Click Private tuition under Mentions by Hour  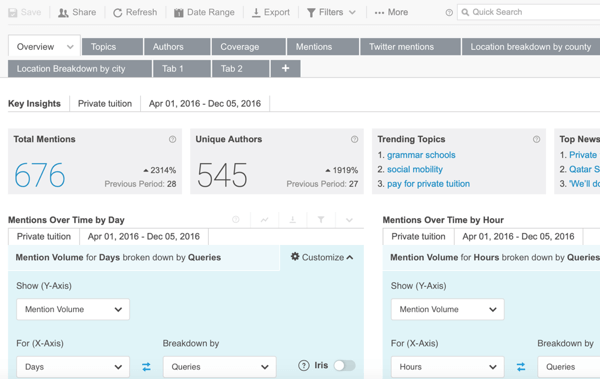(x=418, y=237)
